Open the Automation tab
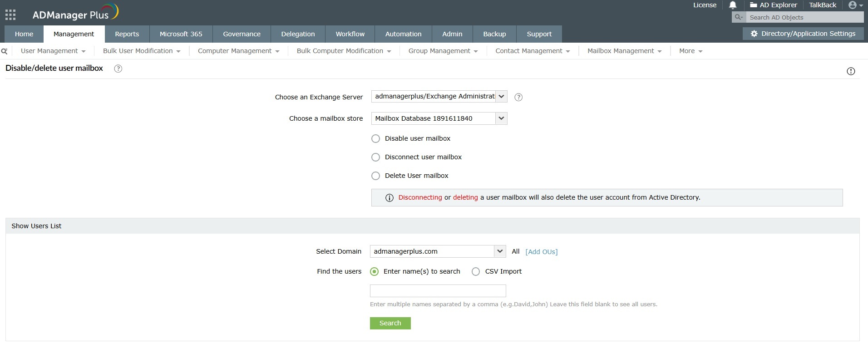The image size is (868, 358). pos(404,34)
